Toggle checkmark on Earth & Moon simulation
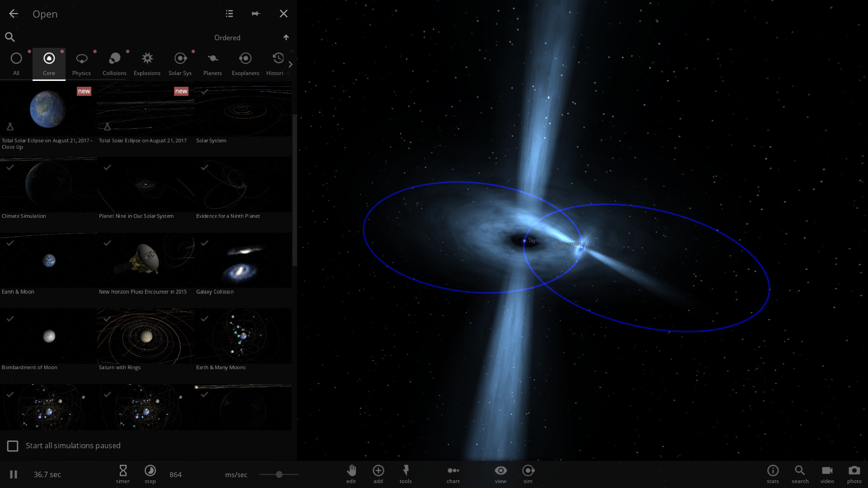 pos(9,243)
